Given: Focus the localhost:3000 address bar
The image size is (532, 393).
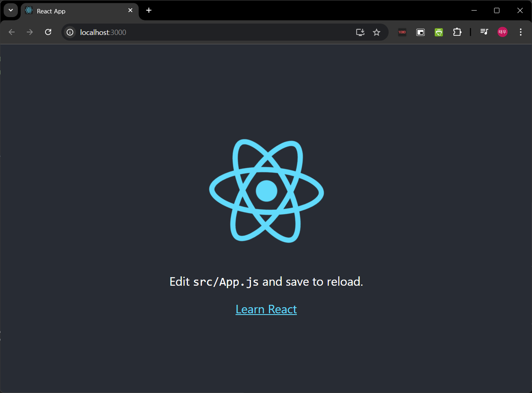Looking at the screenshot, I should click(x=225, y=32).
